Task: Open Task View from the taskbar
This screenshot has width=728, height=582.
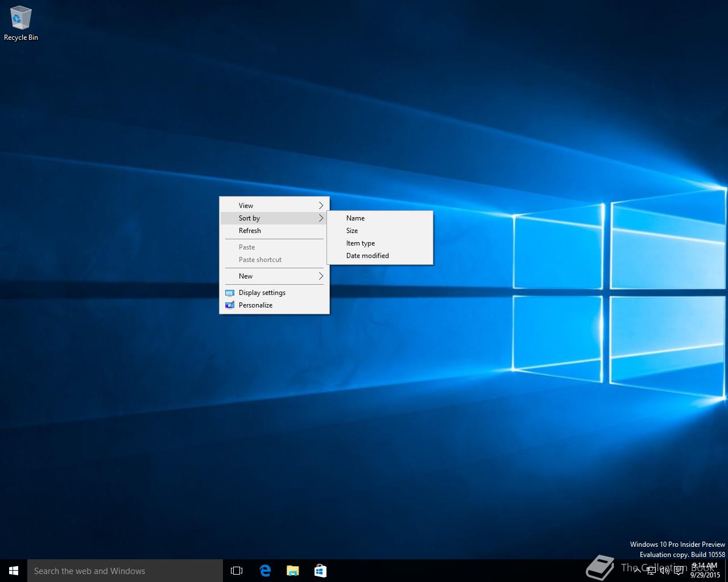Action: click(237, 571)
